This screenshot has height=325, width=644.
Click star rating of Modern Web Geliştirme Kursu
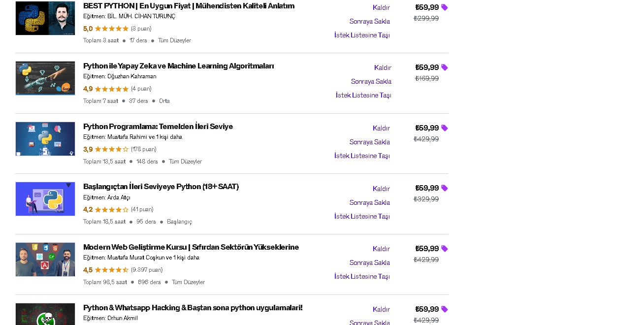[x=111, y=270]
